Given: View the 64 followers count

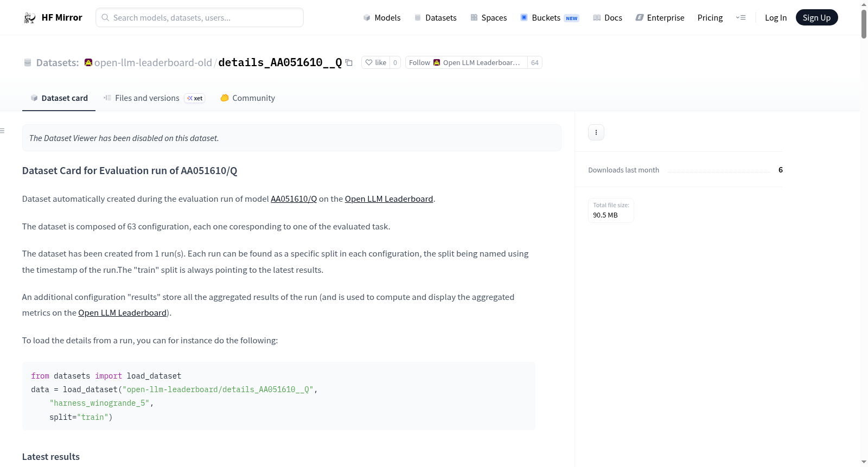Looking at the screenshot, I should coord(535,62).
